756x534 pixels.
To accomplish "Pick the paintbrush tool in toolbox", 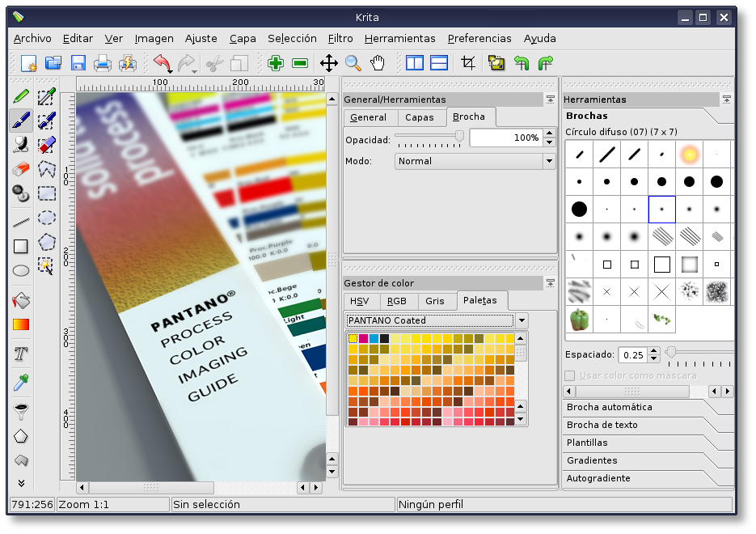I will pos(21,121).
